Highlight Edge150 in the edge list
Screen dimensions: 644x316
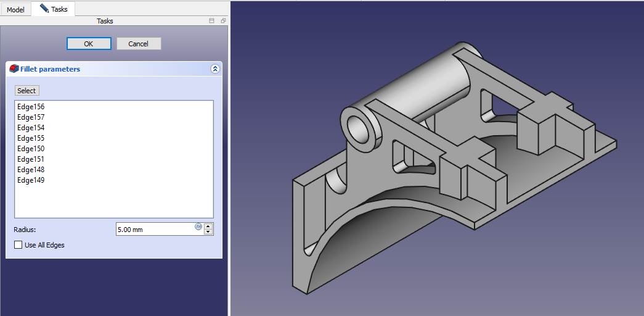click(31, 149)
